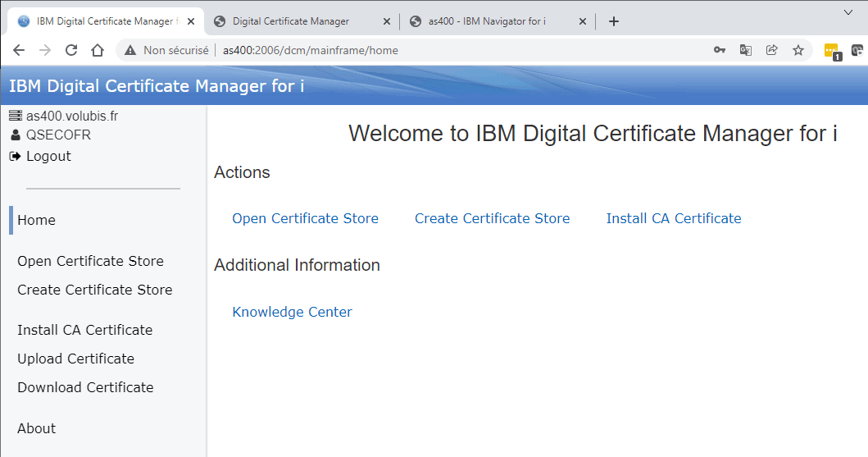Click the not-secure warning triangle icon
This screenshot has width=868, height=457.
(x=130, y=50)
